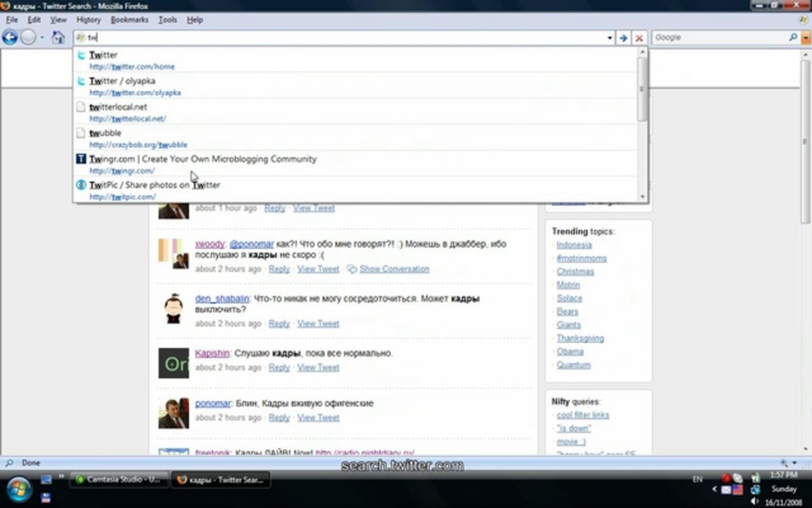Open the xwoody user profile link

[x=210, y=244]
